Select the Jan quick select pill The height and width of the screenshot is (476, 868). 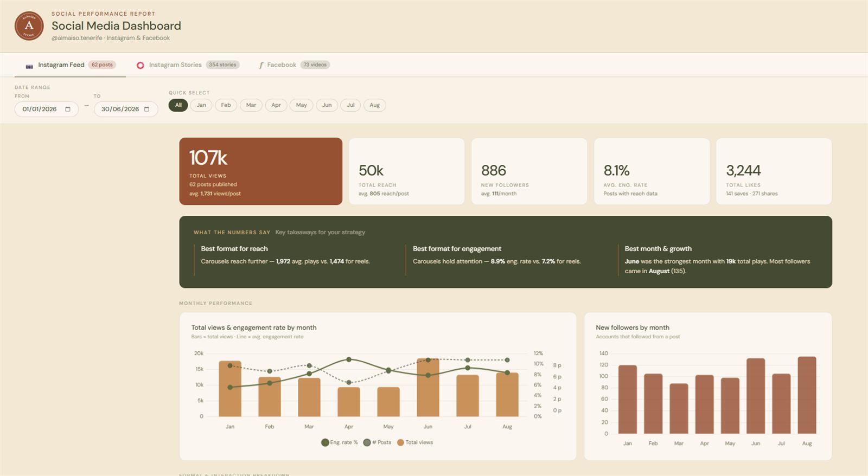click(x=201, y=105)
